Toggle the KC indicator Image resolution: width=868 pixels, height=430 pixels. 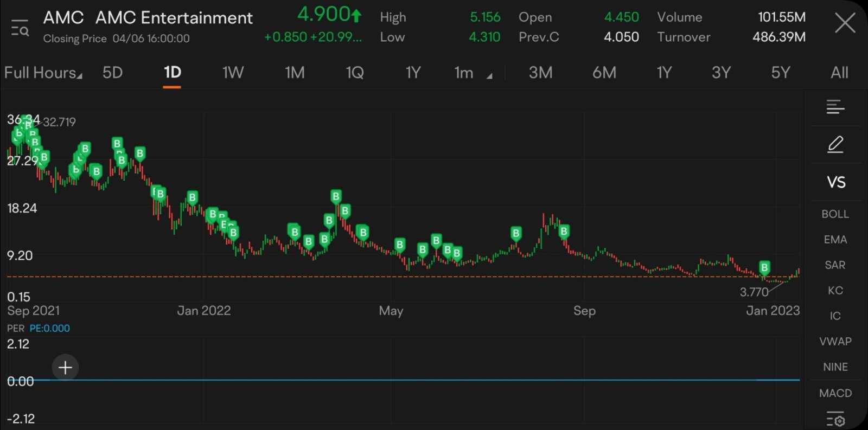tap(835, 291)
